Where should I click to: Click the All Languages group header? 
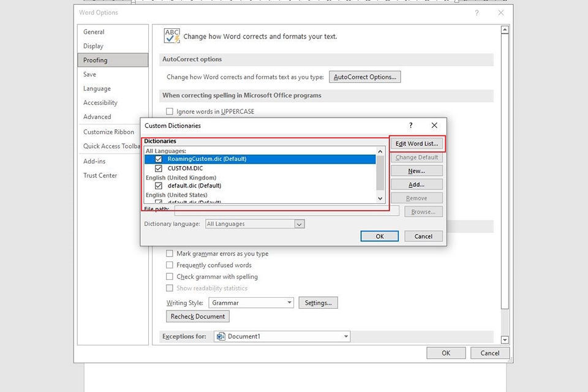(x=166, y=151)
